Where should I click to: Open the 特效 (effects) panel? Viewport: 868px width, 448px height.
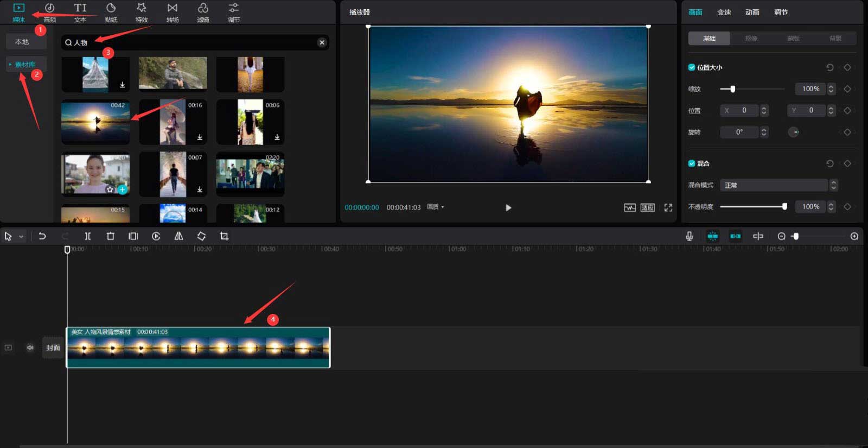(x=142, y=12)
